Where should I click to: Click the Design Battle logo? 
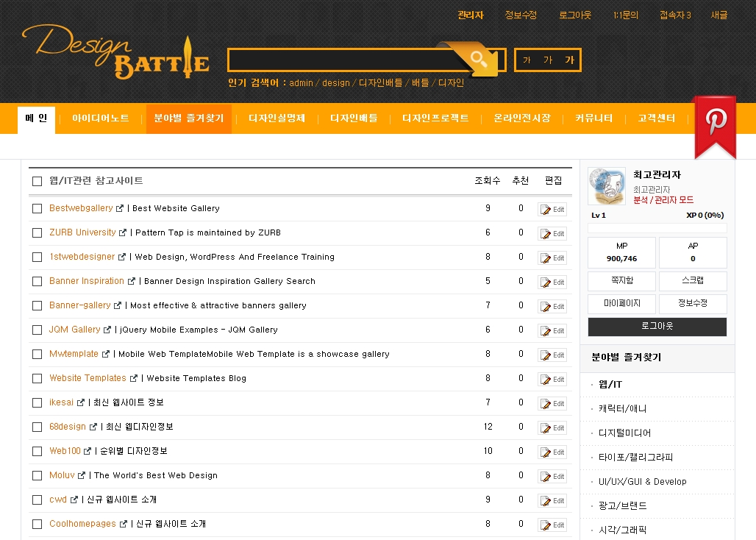(x=115, y=51)
